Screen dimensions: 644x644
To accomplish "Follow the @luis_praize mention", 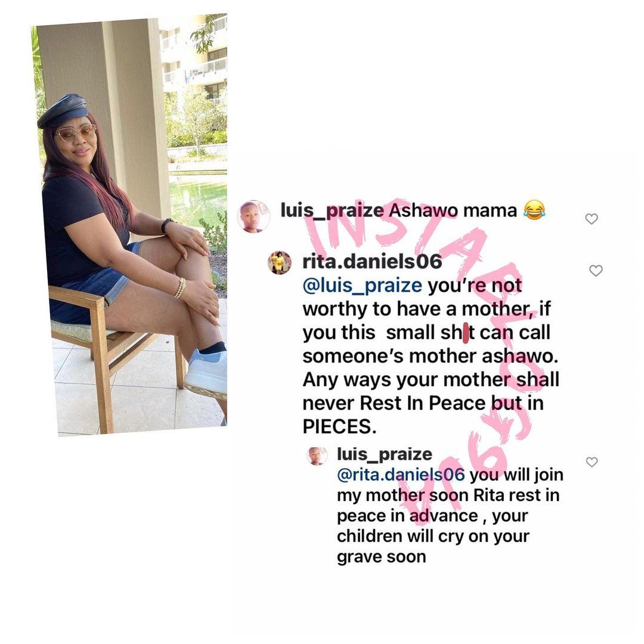I will (x=363, y=286).
